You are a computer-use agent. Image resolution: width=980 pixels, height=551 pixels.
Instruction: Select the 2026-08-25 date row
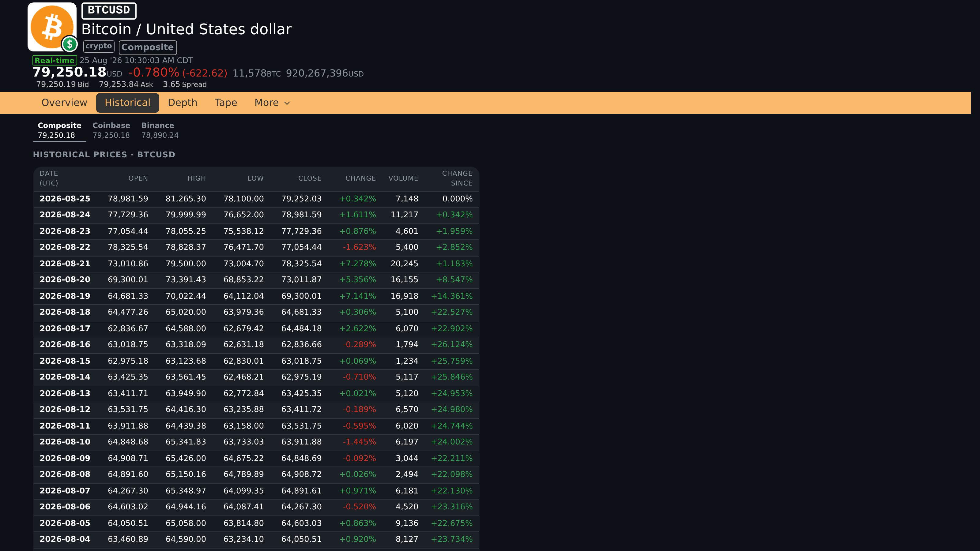coord(256,199)
